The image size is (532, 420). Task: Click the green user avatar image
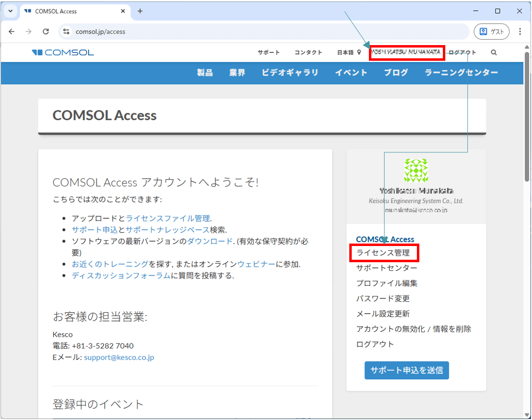[416, 170]
